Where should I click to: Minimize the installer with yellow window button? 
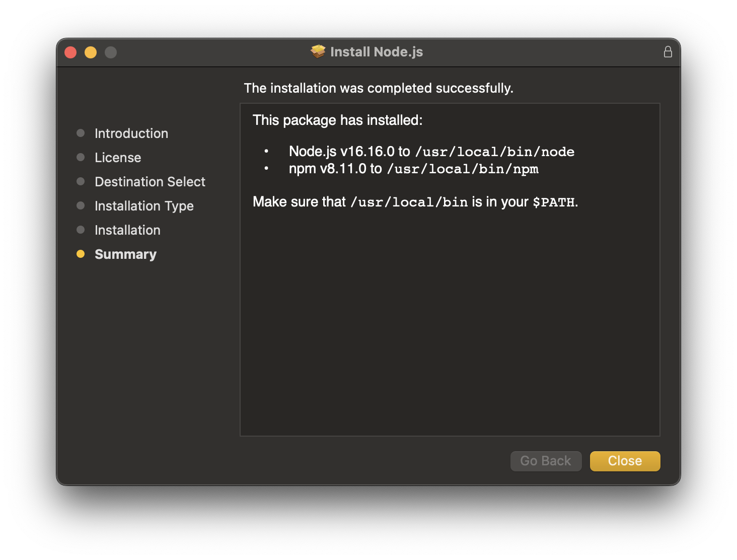pyautogui.click(x=91, y=52)
